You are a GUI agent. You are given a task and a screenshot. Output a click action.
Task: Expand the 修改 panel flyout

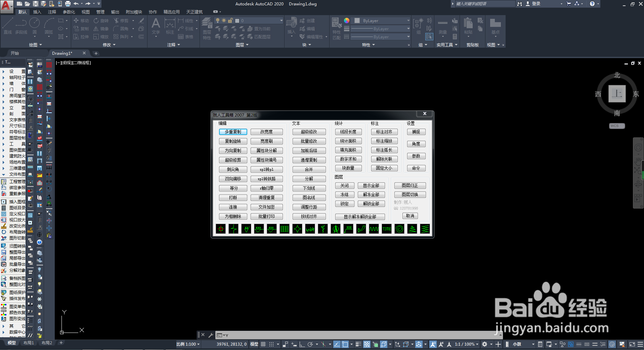109,45
